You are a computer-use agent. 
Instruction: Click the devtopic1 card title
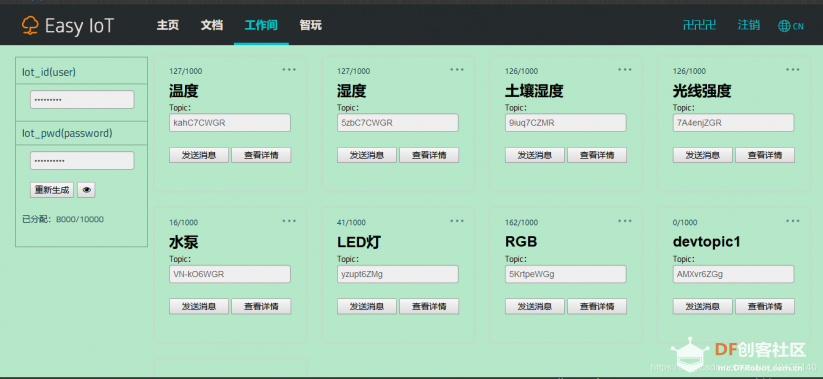point(706,243)
